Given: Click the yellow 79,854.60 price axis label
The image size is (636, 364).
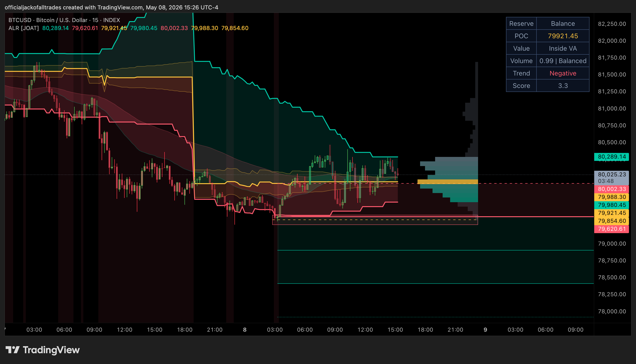Looking at the screenshot, I should pos(612,221).
